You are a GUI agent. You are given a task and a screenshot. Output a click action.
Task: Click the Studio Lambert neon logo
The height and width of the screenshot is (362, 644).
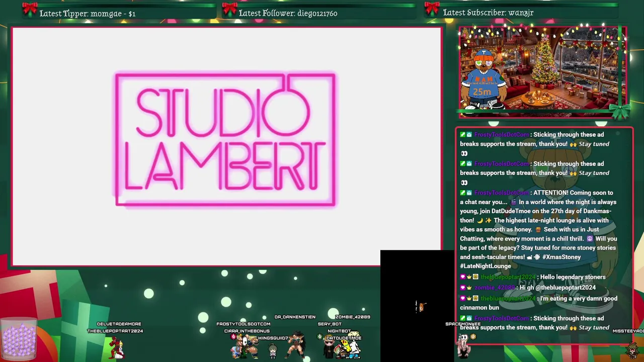(225, 140)
